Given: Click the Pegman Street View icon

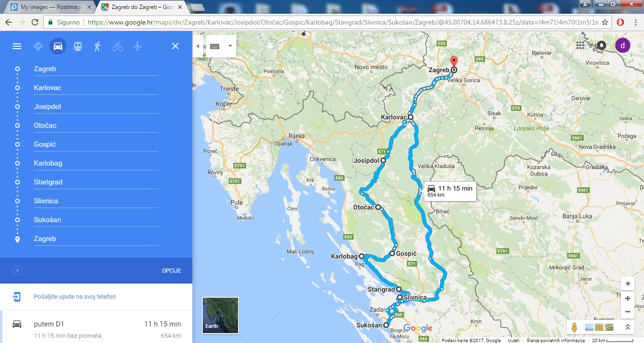Looking at the screenshot, I should [574, 326].
